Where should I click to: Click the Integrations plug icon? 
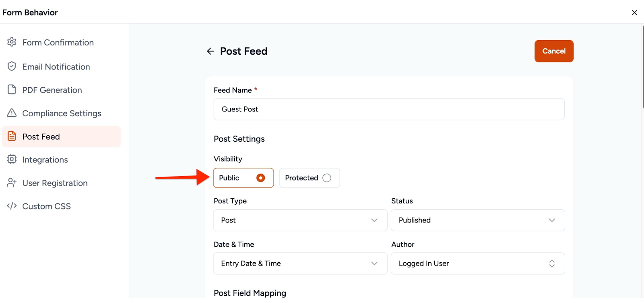click(x=12, y=160)
